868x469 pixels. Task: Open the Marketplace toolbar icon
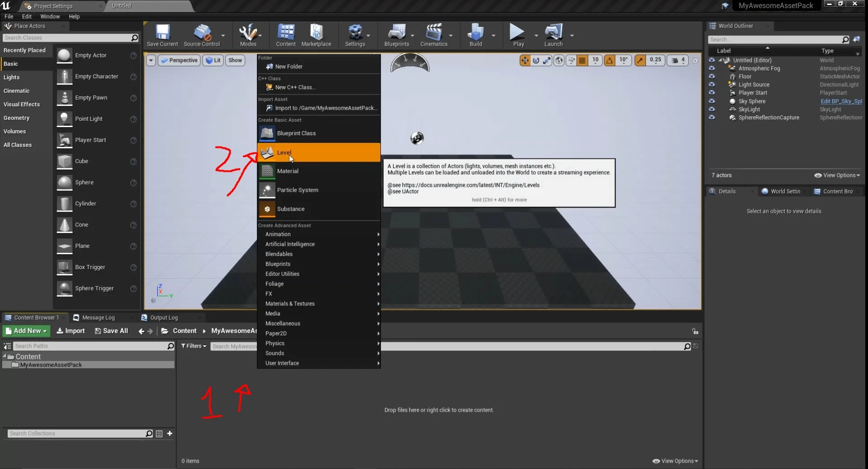coord(316,36)
